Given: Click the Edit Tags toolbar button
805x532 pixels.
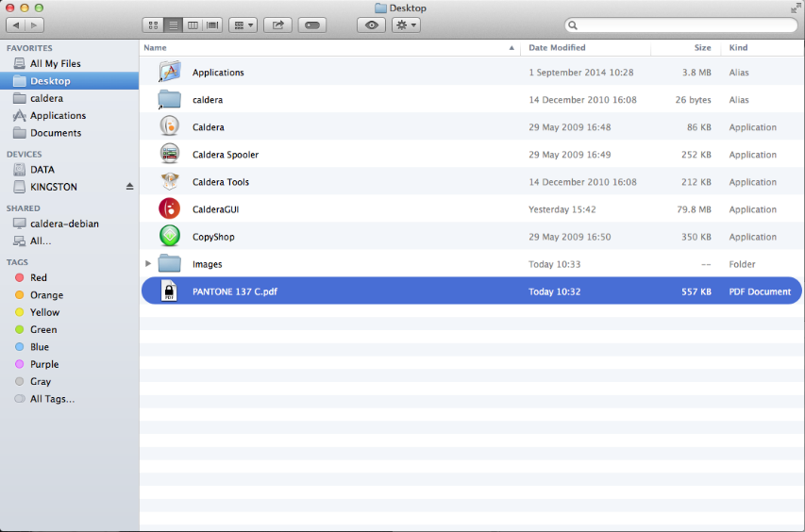Looking at the screenshot, I should 312,25.
